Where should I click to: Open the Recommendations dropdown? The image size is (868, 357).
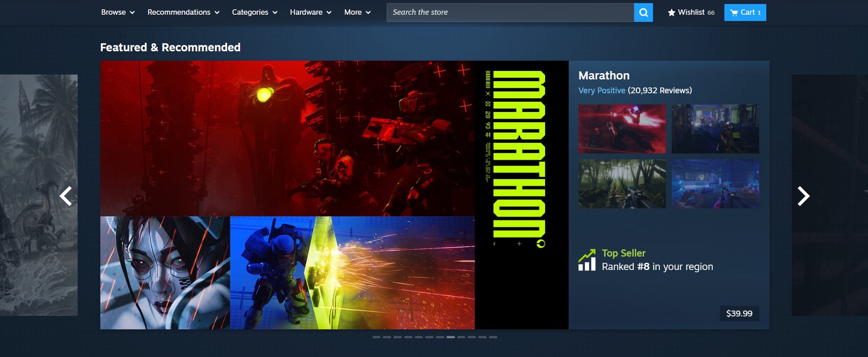click(183, 12)
